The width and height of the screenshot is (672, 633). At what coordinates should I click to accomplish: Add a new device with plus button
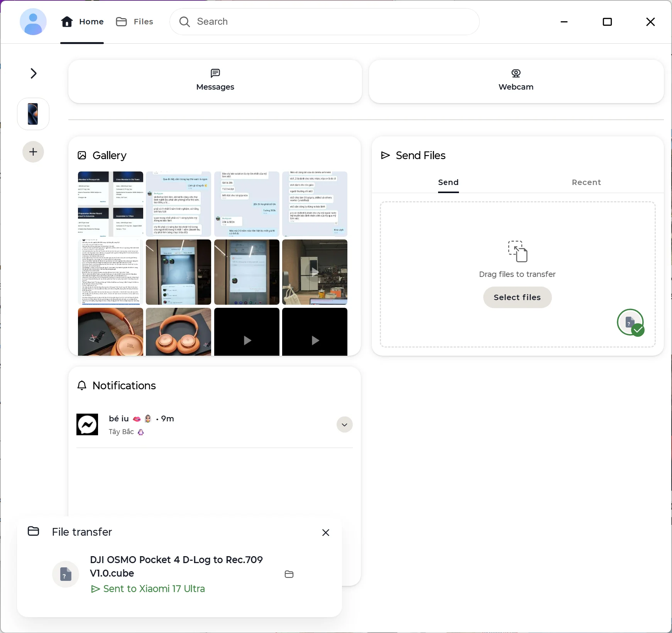point(33,152)
